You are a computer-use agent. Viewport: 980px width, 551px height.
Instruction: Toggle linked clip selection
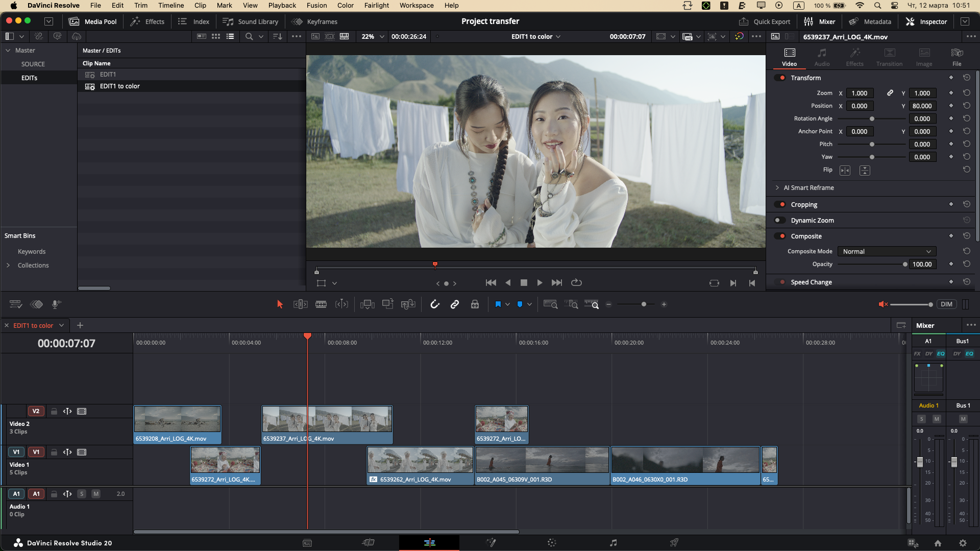pyautogui.click(x=455, y=304)
